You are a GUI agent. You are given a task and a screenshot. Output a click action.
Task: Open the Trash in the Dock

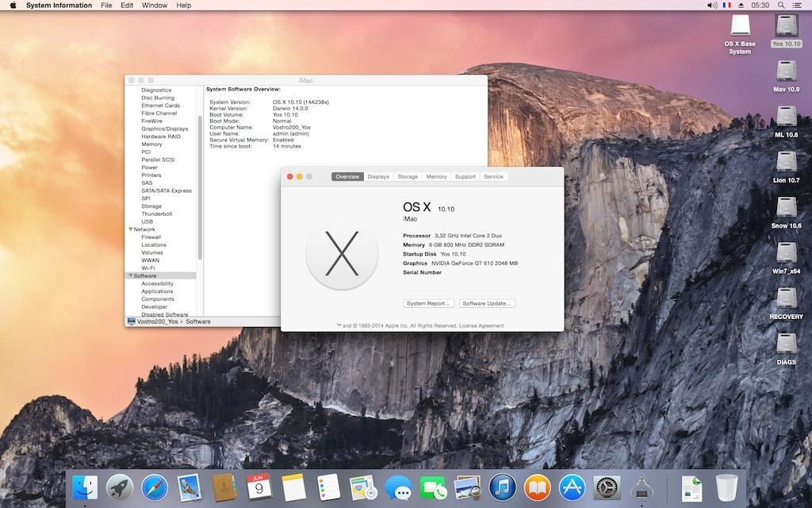click(726, 487)
